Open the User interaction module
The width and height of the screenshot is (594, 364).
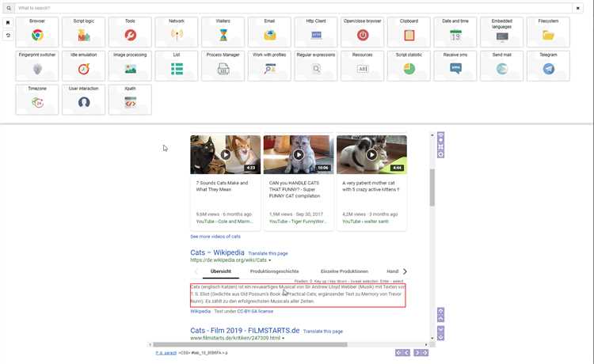[x=84, y=100]
